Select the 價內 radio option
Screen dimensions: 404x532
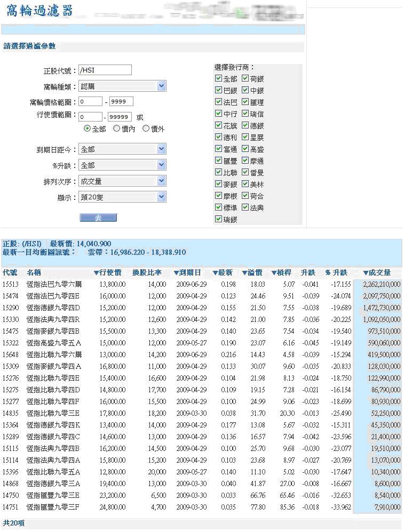(x=116, y=129)
